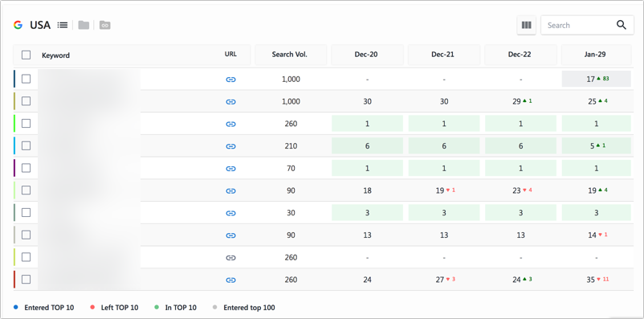The height and width of the screenshot is (319, 644).
Task: Click the Dec-22 cell showing 23 down 4
Action: [521, 190]
